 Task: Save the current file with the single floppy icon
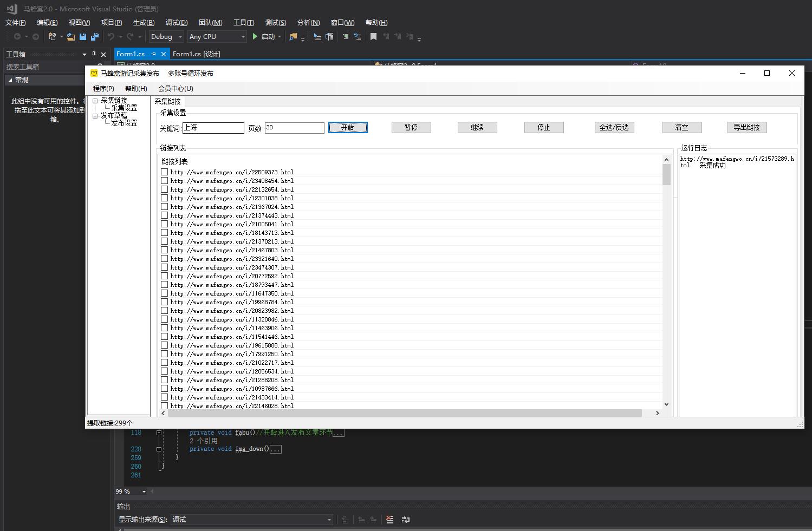83,36
